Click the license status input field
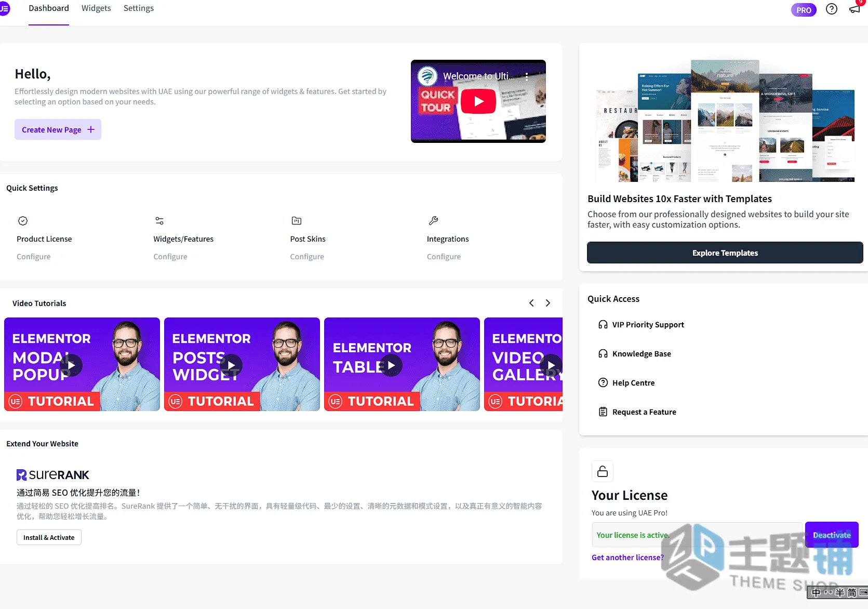The image size is (868, 609). pyautogui.click(x=697, y=535)
